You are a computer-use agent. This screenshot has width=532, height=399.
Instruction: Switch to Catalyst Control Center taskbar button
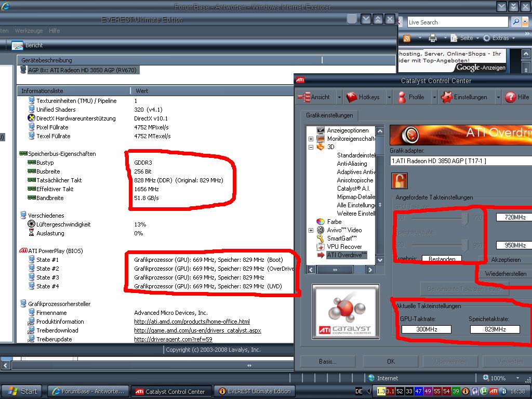[171, 391]
